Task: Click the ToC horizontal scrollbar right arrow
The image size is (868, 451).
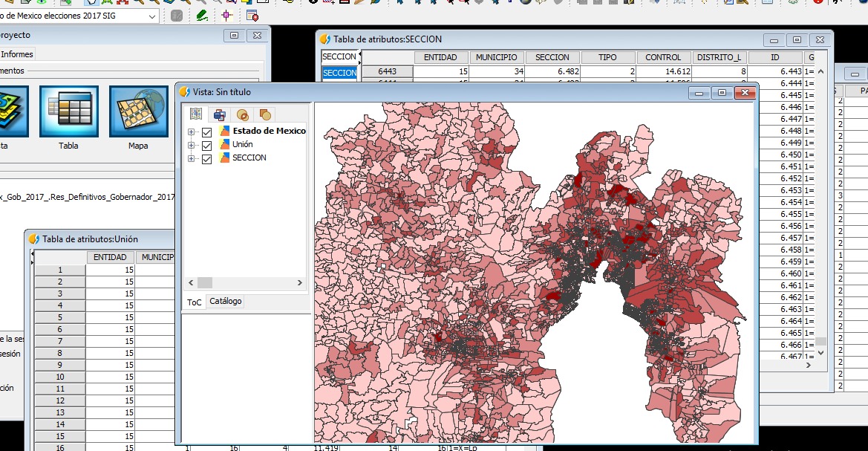Action: (300, 283)
